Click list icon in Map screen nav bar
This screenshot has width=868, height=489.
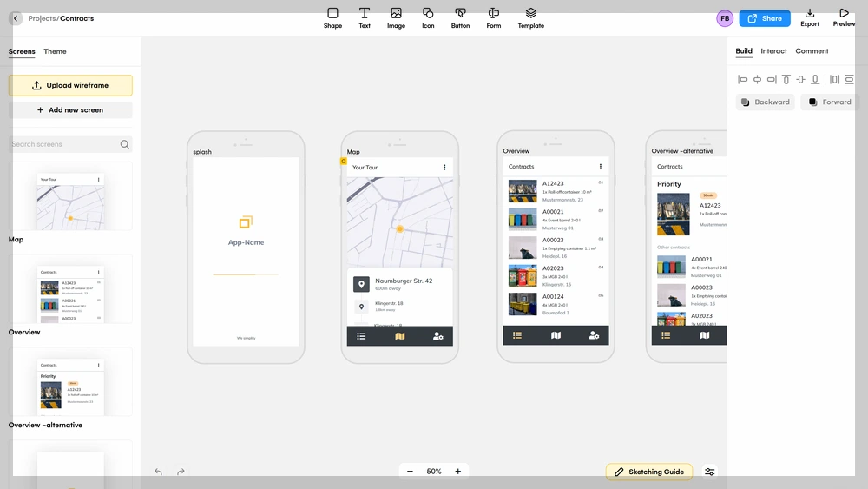[361, 336]
